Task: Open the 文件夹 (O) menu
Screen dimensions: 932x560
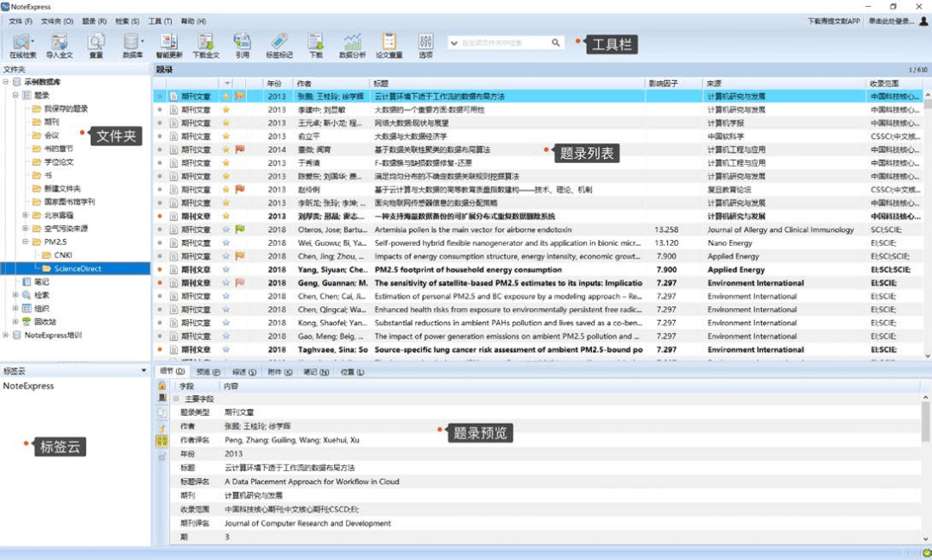Action: tap(57, 22)
